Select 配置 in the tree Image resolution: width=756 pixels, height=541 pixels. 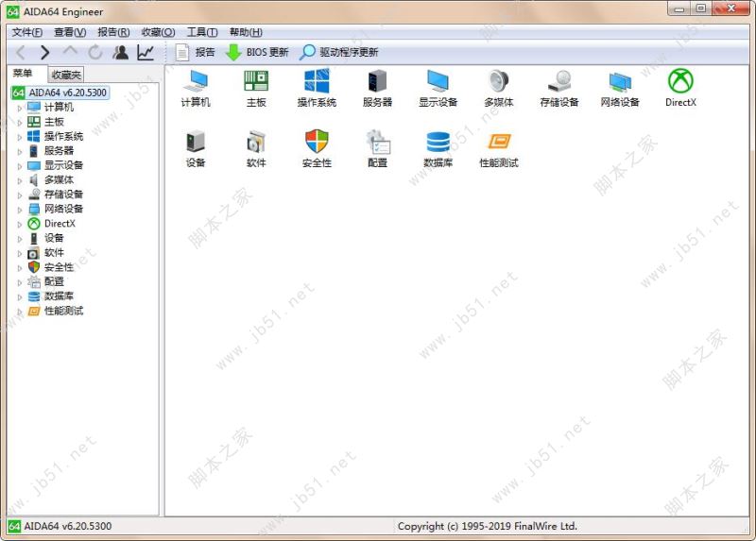tap(54, 281)
